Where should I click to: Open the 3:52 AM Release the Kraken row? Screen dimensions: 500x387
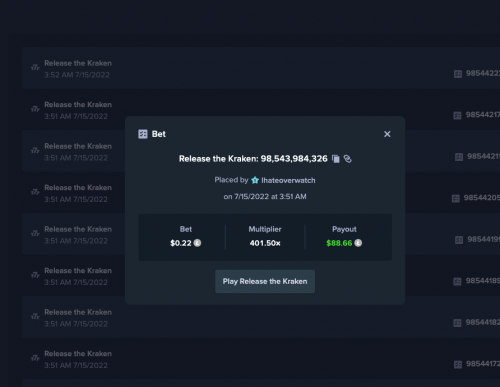pyautogui.click(x=261, y=68)
